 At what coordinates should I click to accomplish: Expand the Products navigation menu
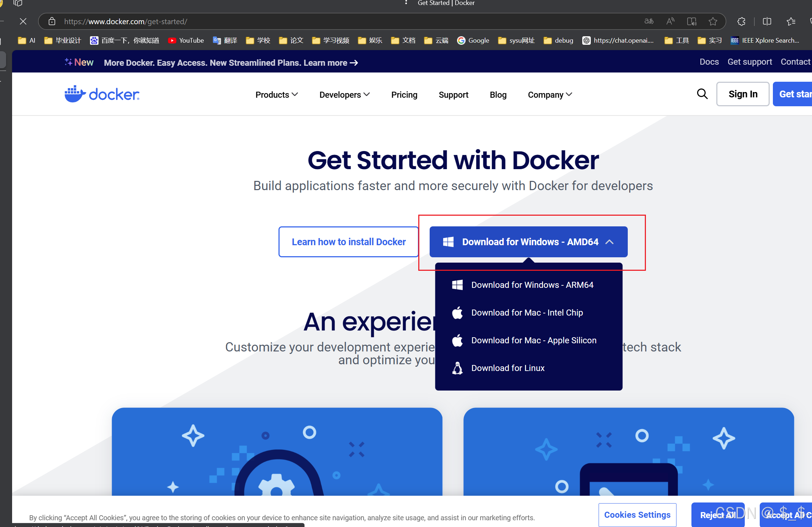(275, 95)
